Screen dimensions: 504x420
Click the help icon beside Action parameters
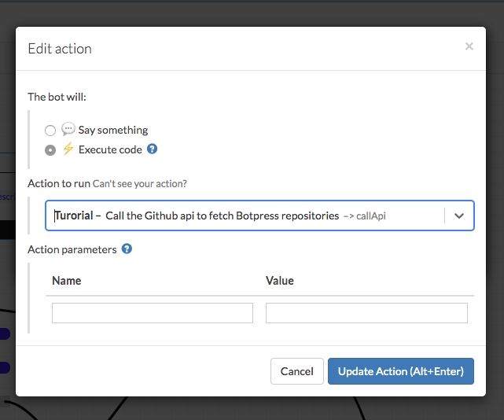click(x=127, y=249)
